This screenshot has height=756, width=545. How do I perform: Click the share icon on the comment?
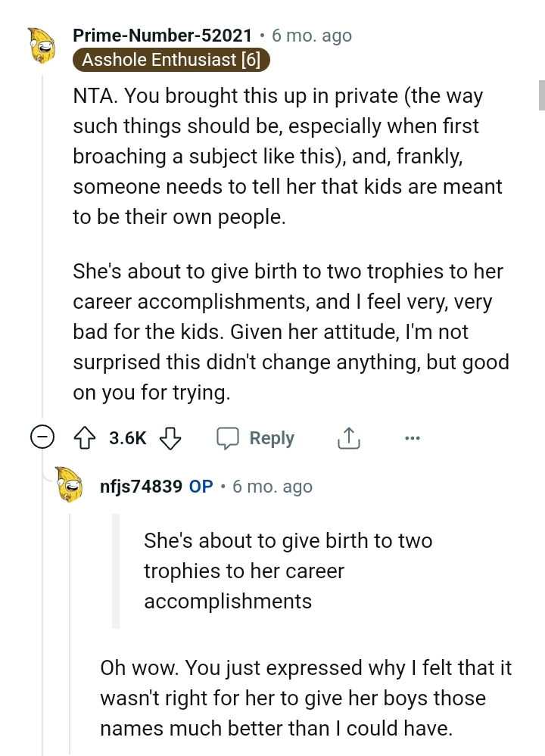click(346, 438)
